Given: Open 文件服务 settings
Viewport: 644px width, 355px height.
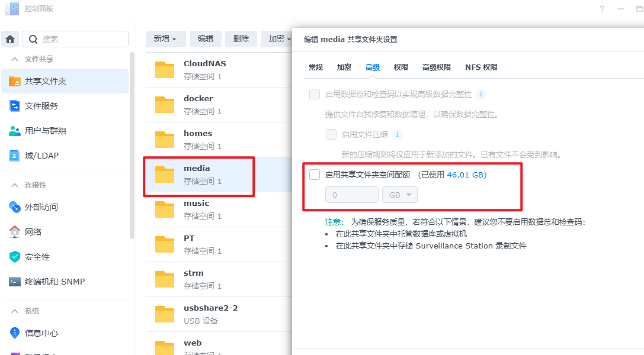Looking at the screenshot, I should (x=41, y=106).
